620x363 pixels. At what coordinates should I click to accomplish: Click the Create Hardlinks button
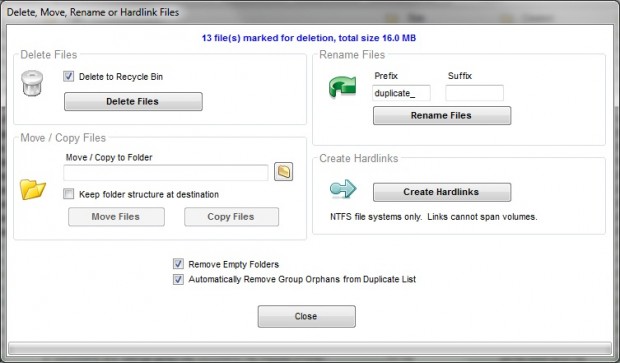[x=442, y=192]
